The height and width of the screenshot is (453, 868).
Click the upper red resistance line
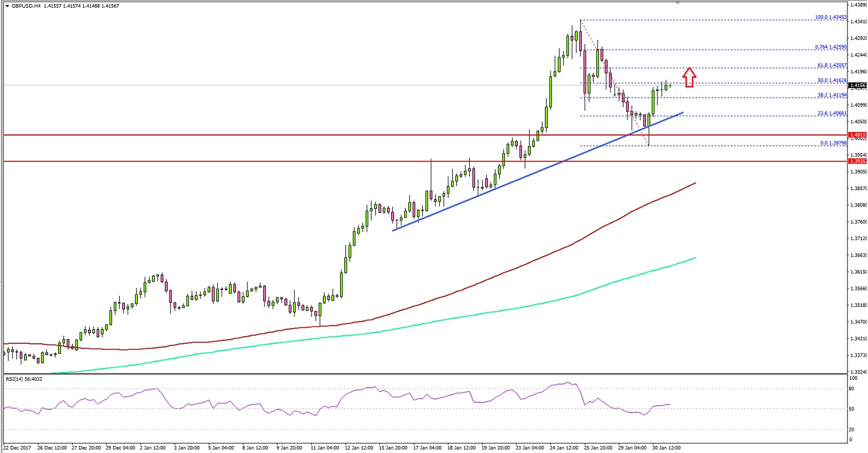352,134
